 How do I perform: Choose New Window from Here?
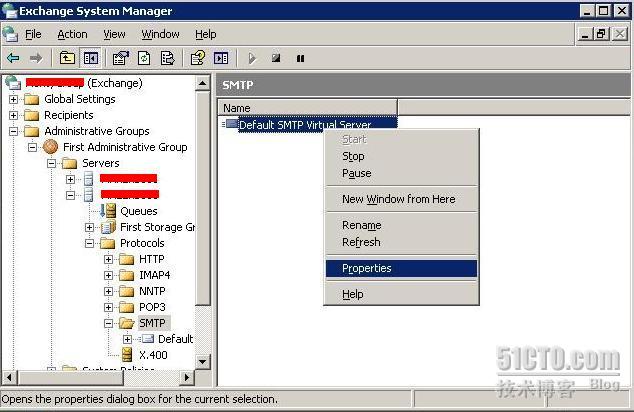tap(402, 199)
